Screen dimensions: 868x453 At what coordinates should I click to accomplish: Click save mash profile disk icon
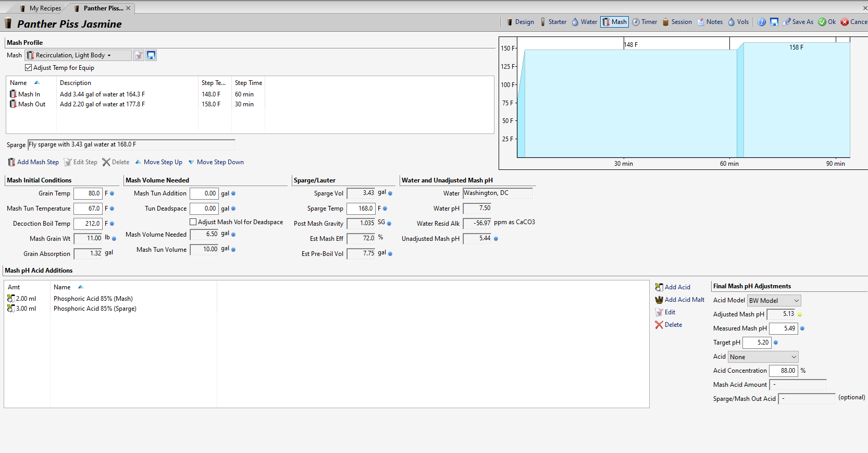pyautogui.click(x=151, y=55)
